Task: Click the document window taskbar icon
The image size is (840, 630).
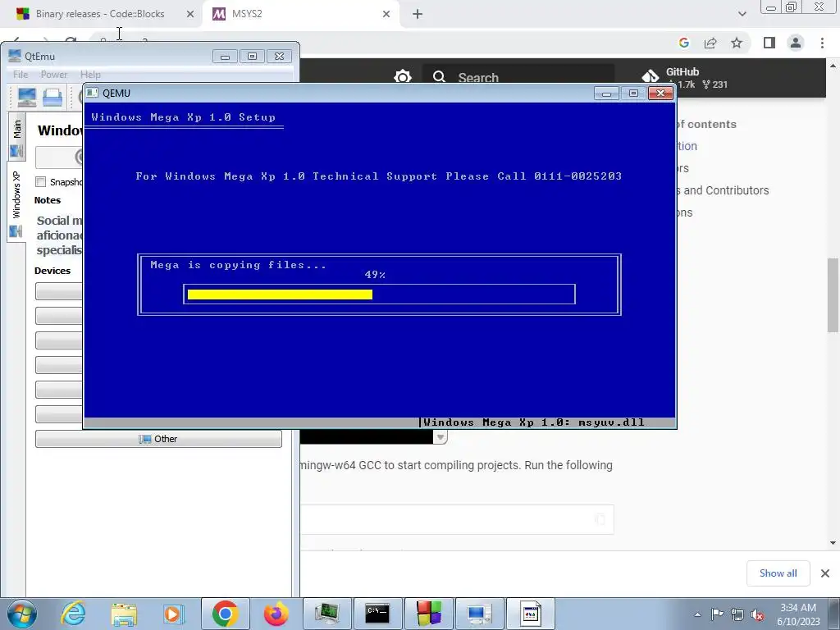Action: (x=531, y=614)
